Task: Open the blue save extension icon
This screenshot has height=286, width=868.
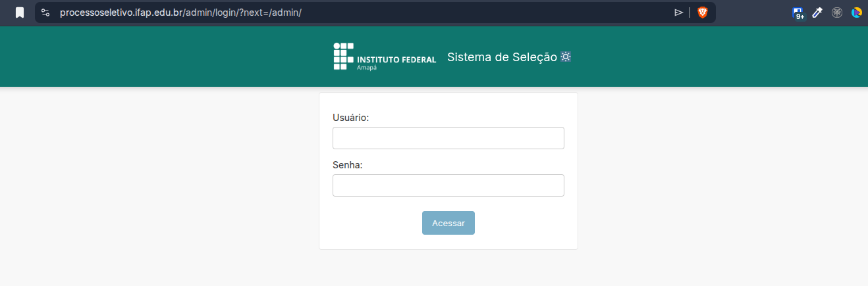Action: (798, 11)
